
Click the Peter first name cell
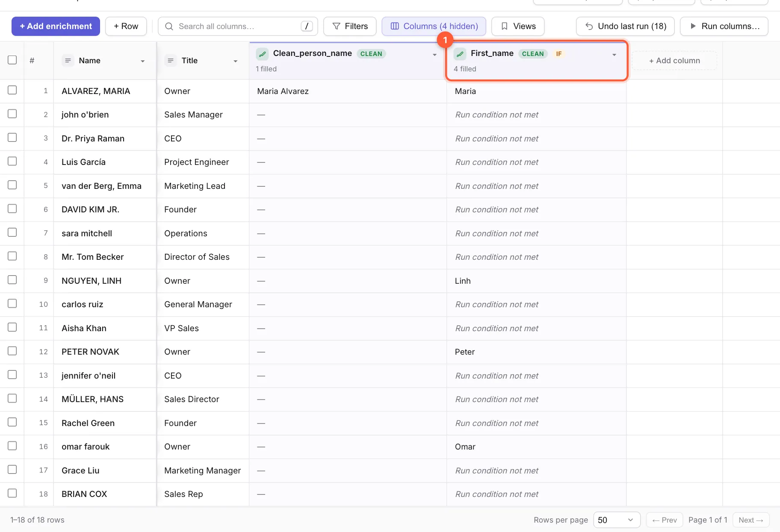click(x=537, y=352)
